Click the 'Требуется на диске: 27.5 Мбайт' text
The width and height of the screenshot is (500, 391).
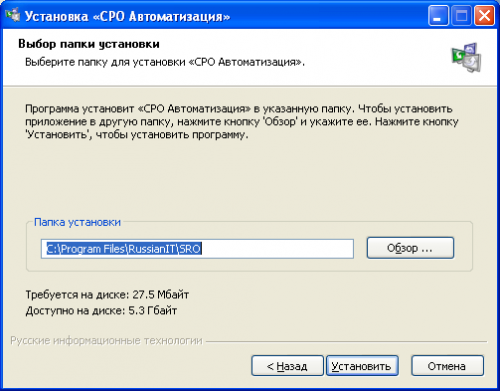107,295
